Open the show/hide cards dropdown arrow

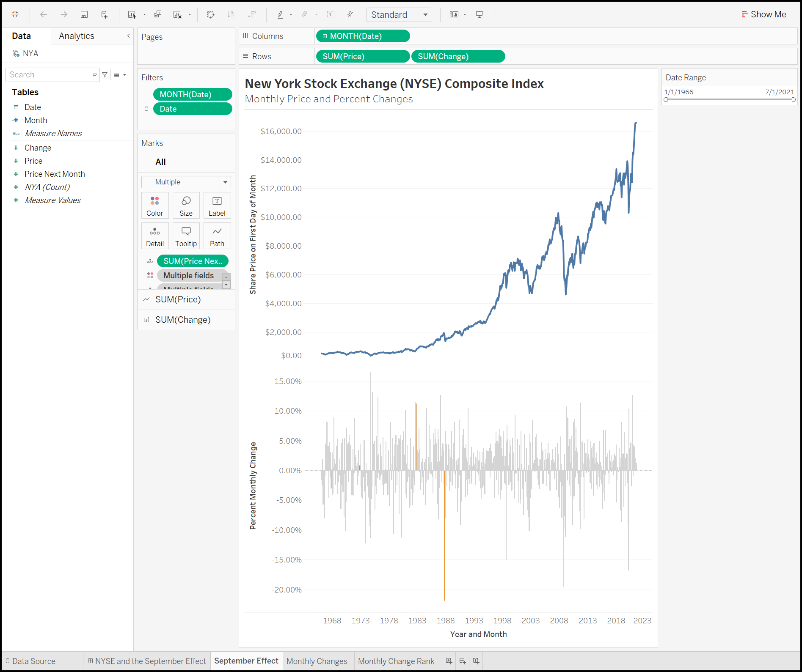coord(465,14)
